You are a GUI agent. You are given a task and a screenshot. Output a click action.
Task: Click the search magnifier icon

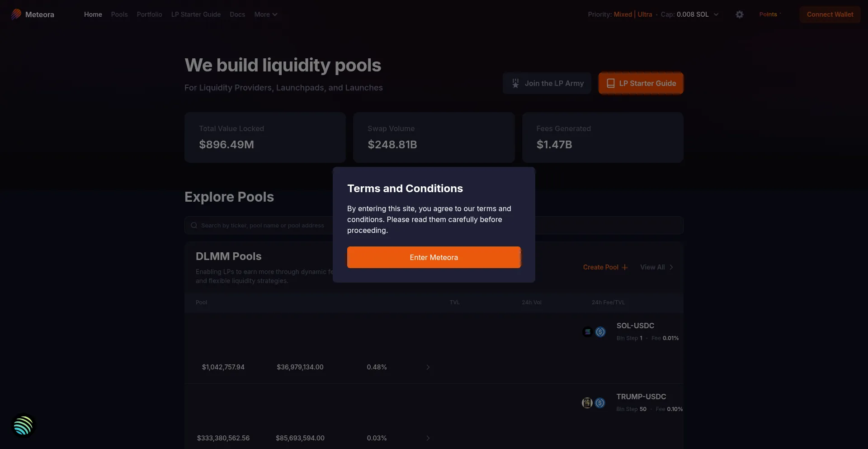coord(194,225)
